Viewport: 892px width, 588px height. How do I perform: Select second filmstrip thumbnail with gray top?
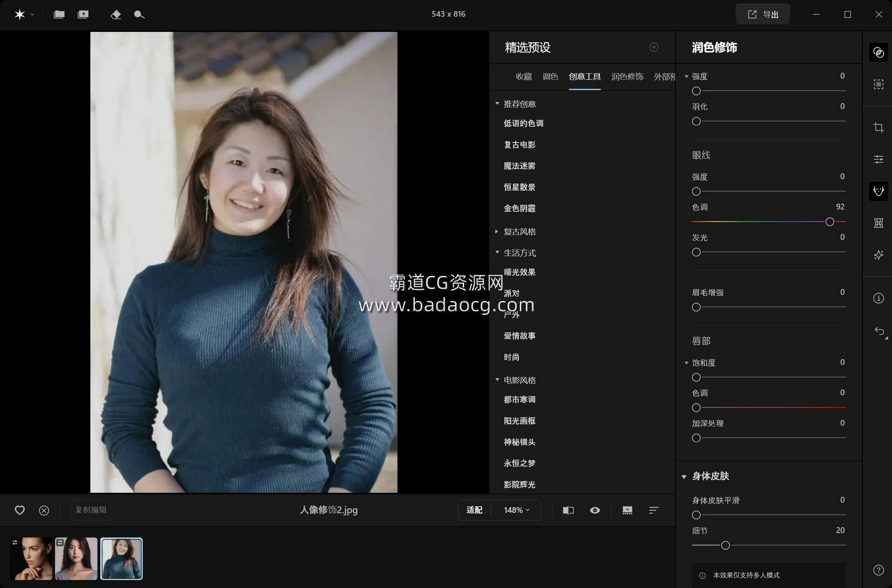click(76, 559)
